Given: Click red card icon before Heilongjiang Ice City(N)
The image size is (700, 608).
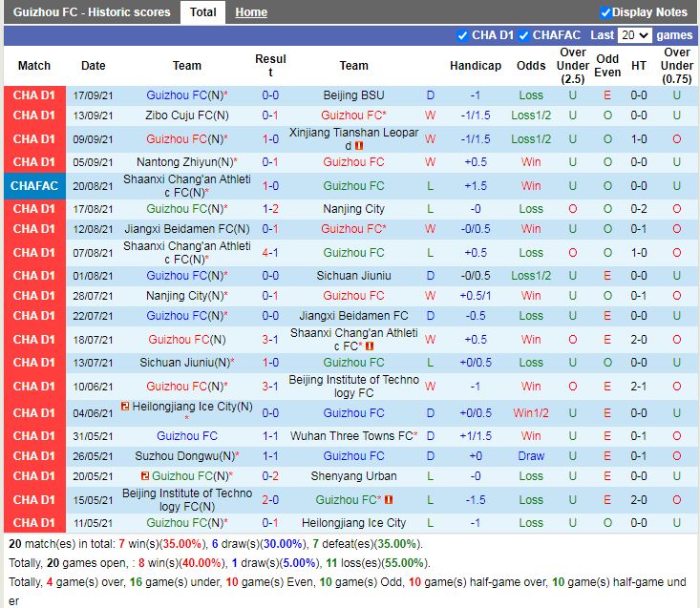Looking at the screenshot, I should click(125, 407).
